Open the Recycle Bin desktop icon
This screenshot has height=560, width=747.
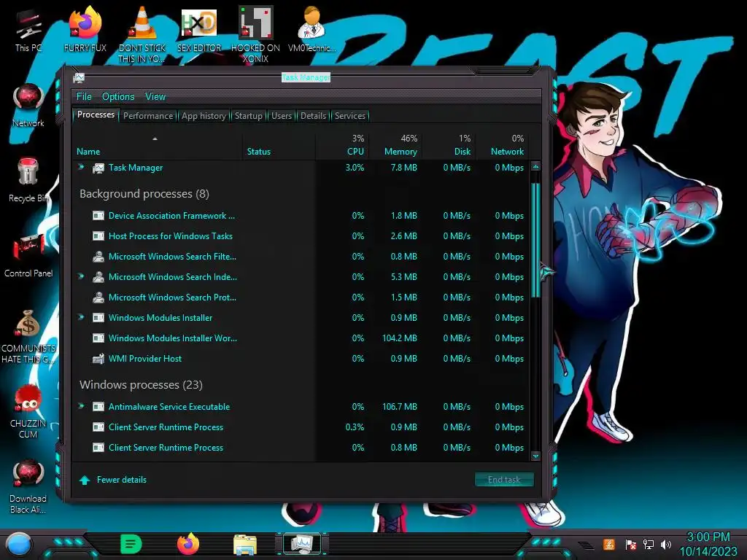point(28,180)
